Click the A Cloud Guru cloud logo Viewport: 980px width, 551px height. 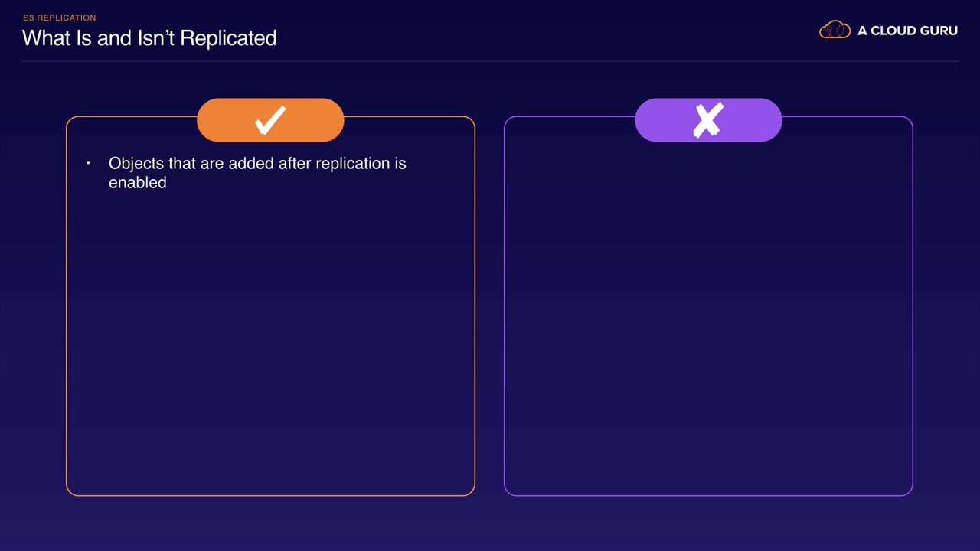point(835,31)
